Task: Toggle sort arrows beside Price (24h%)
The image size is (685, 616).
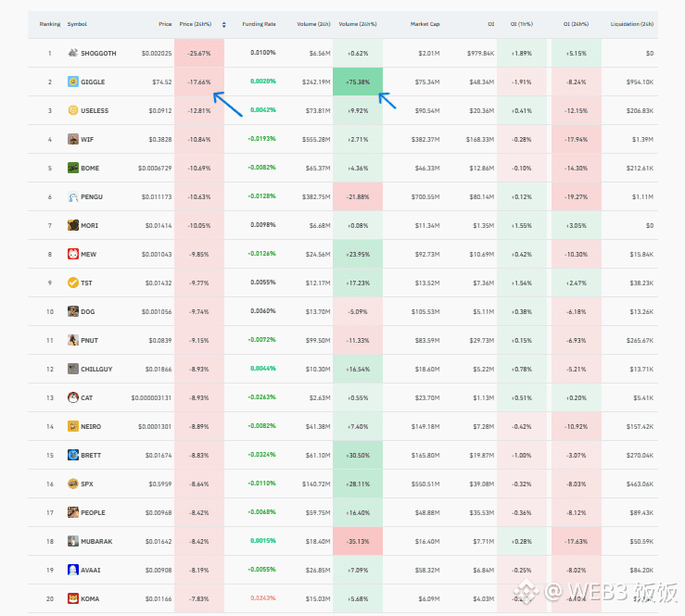Action: coord(223,24)
